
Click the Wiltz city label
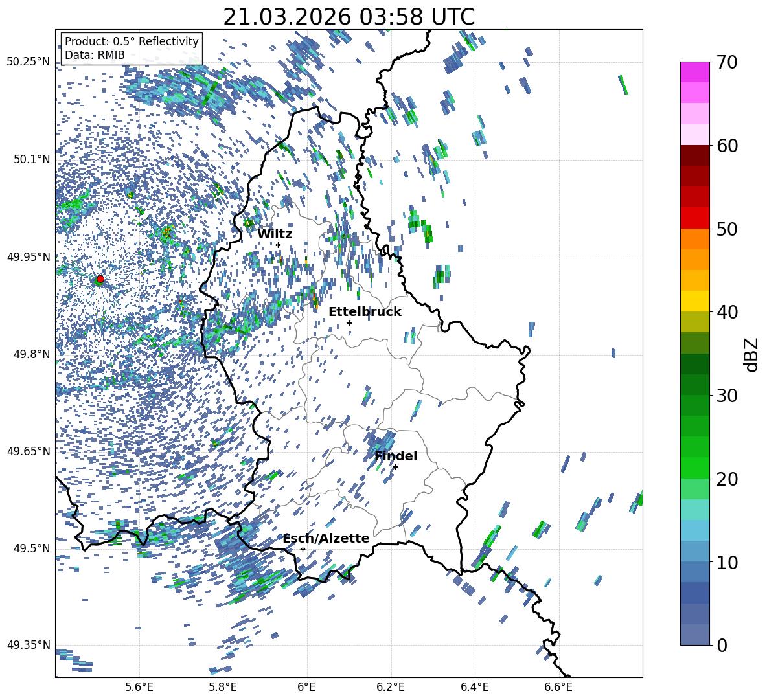tap(275, 234)
